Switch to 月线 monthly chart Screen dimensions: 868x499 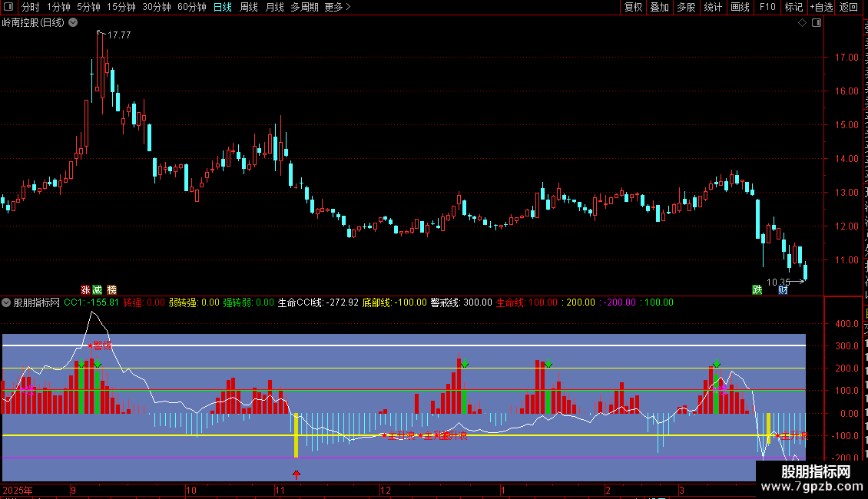274,7
